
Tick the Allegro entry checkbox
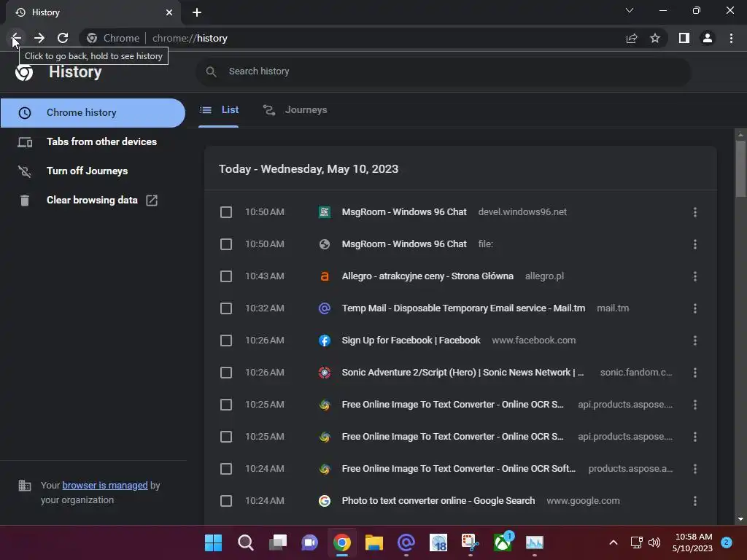(x=226, y=276)
